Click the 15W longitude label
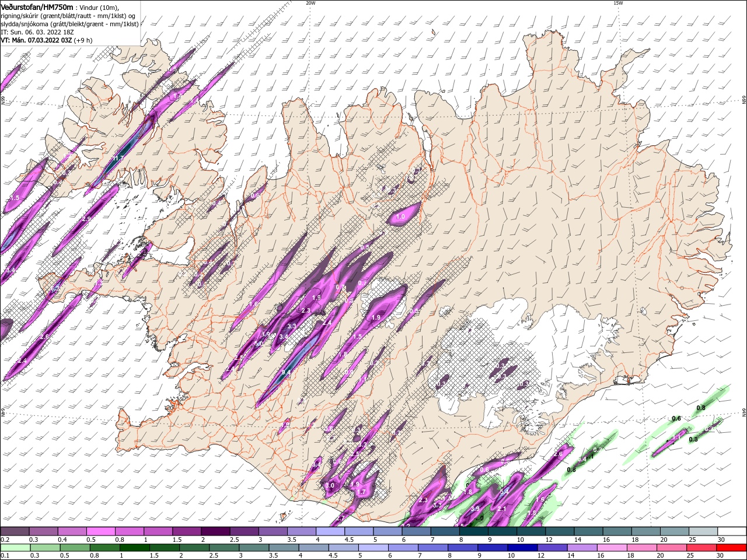 click(x=618, y=3)
